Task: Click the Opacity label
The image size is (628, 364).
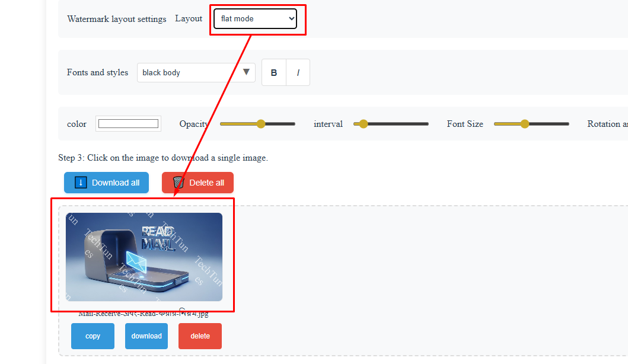Action: click(x=194, y=124)
